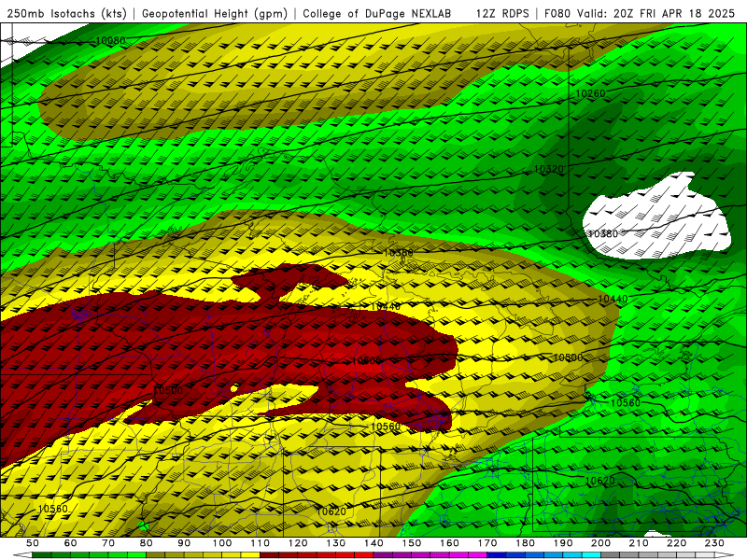This screenshot has height=560, width=747.
Task: Click the 10260 height contour label
Action: tap(590, 93)
